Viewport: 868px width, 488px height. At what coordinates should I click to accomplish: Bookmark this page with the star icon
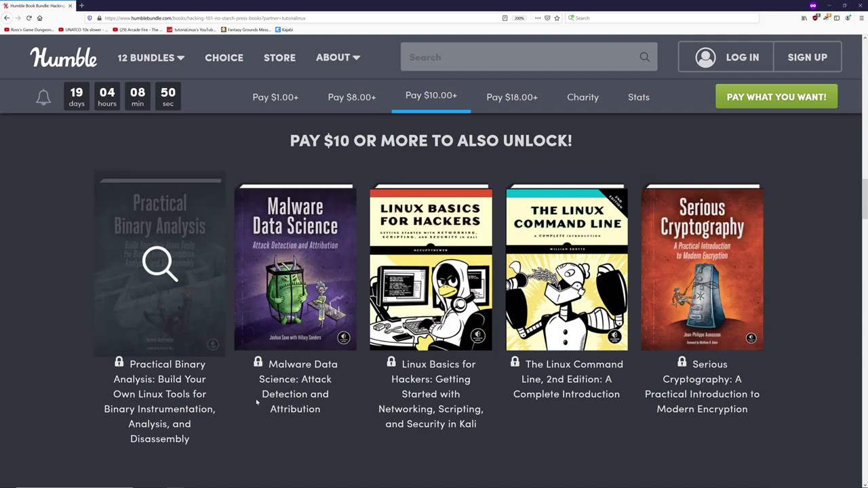(x=557, y=18)
